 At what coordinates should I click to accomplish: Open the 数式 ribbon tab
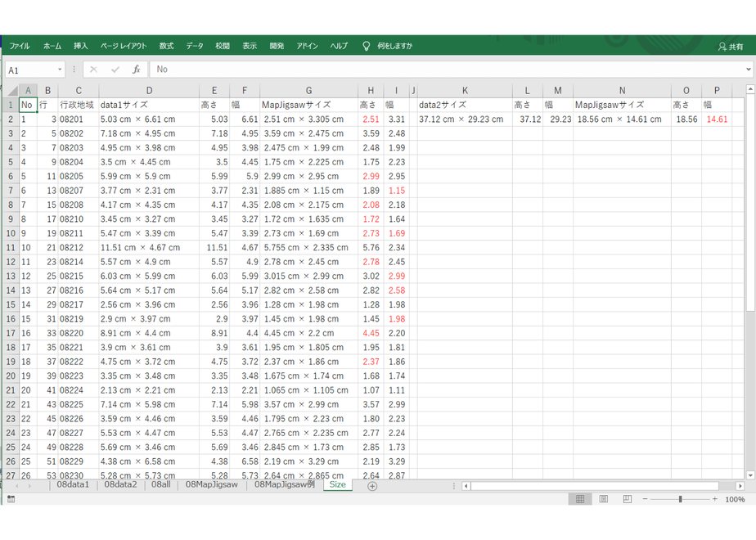coord(166,46)
